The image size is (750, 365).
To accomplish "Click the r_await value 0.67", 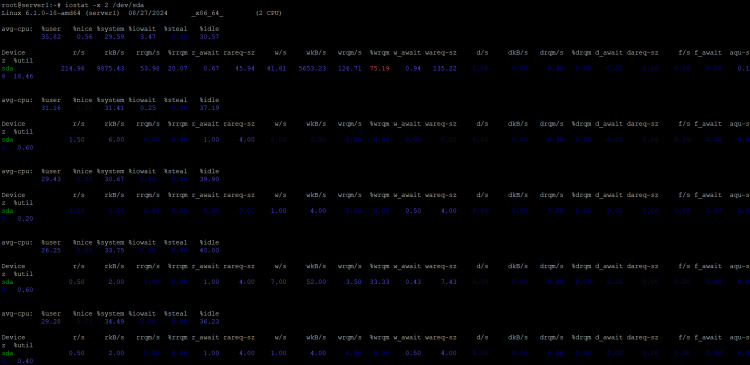I will click(x=211, y=68).
